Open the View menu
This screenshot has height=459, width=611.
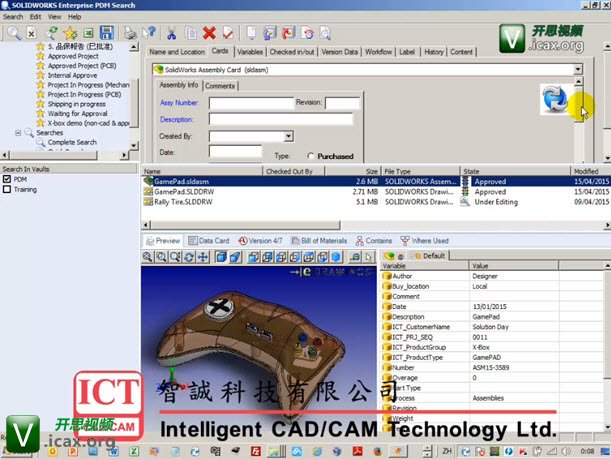(55, 17)
